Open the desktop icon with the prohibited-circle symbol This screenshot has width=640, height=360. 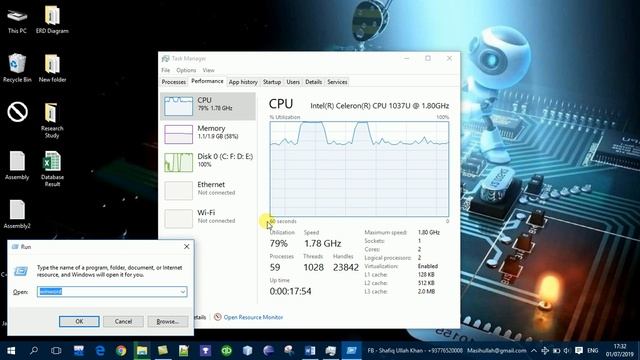(x=18, y=112)
